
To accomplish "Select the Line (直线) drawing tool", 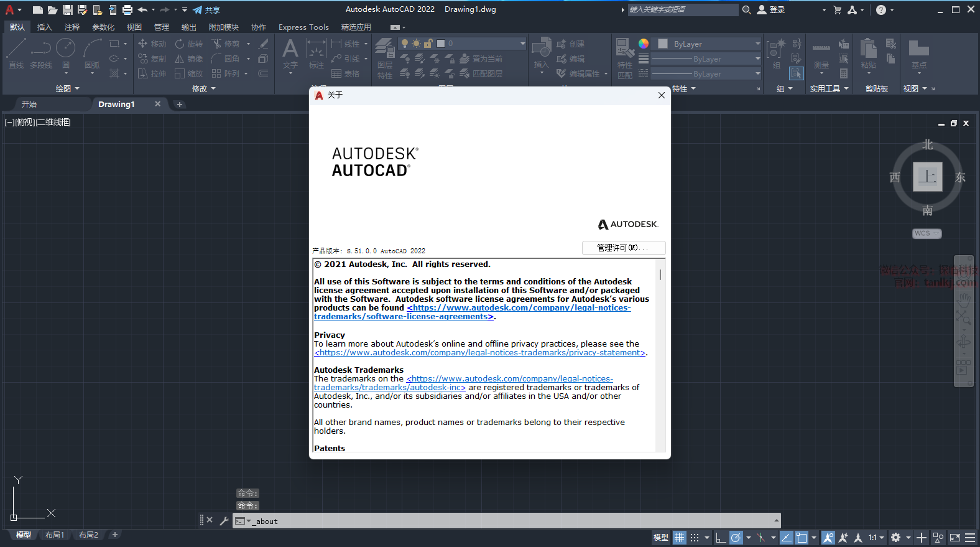I will [x=16, y=54].
